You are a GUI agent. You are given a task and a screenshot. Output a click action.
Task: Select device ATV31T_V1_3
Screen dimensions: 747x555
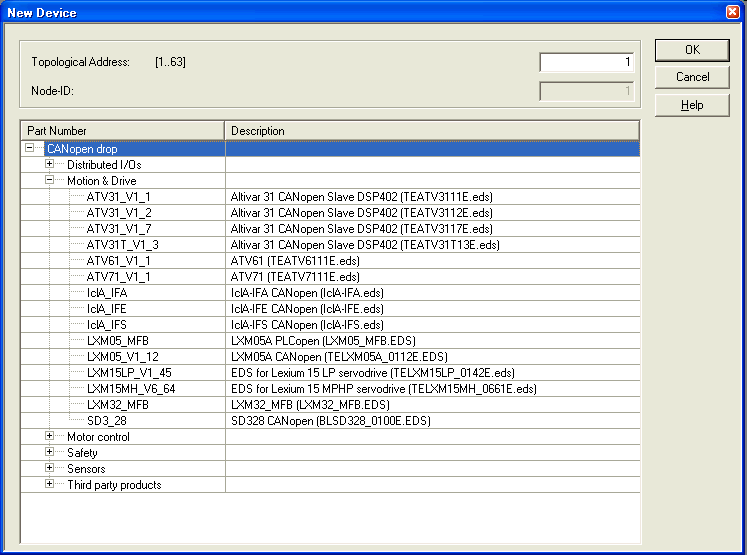[122, 245]
